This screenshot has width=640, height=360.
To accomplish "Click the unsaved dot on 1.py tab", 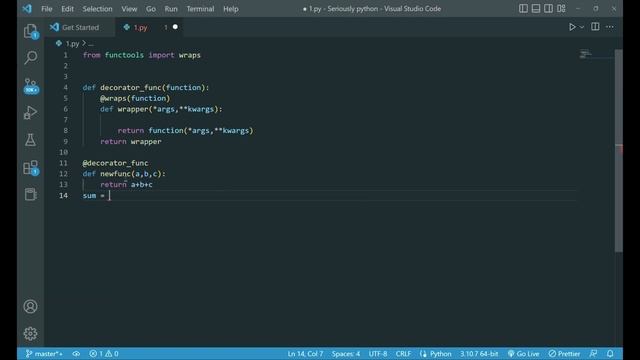I will coord(175,27).
